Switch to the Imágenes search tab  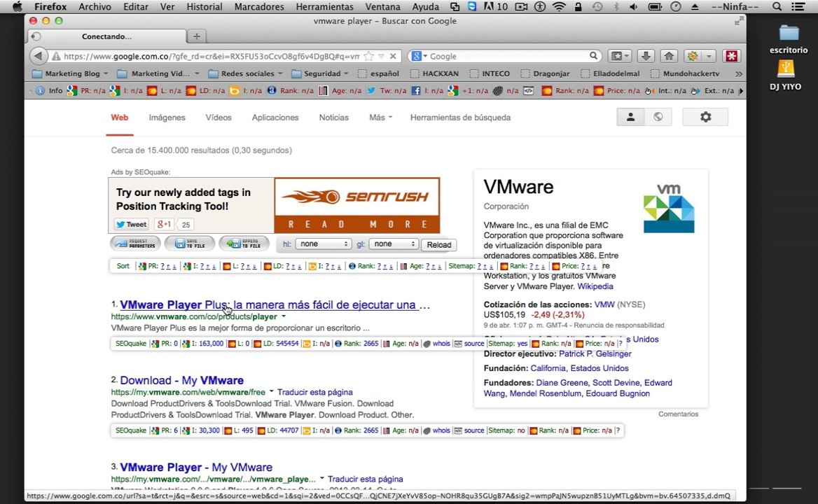pyautogui.click(x=167, y=118)
